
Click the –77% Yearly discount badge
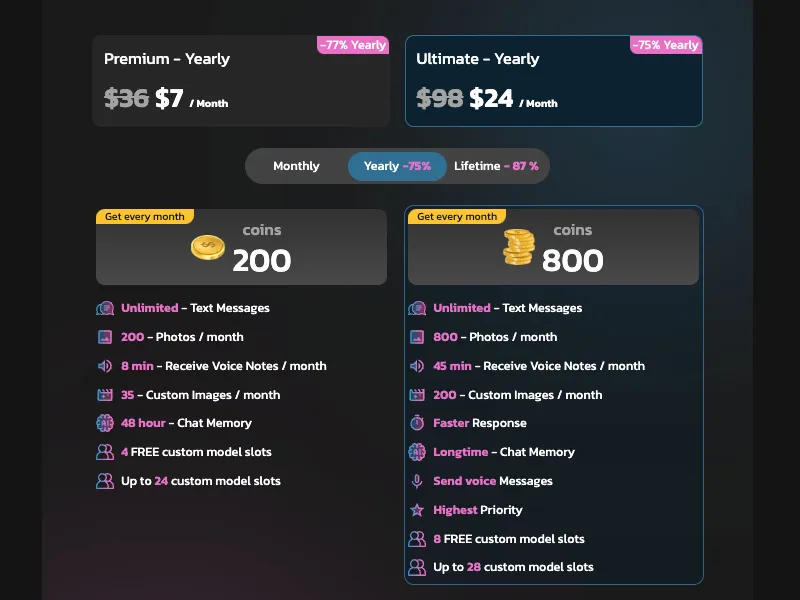[352, 44]
